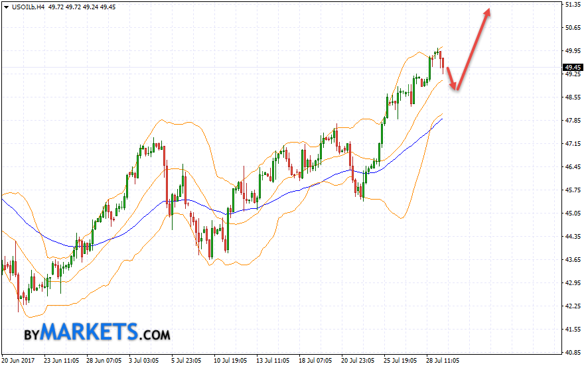This screenshot has height=368, width=588.
Task: Click the 40.85 price axis label
Action: click(571, 353)
